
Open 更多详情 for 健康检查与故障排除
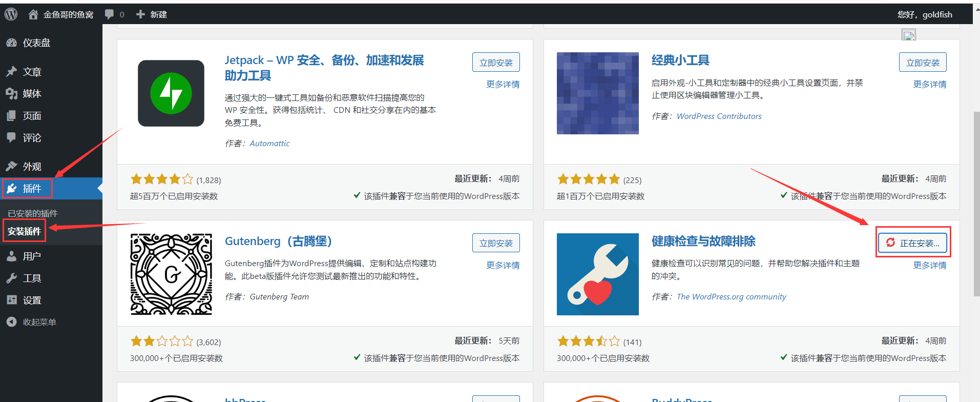(930, 265)
